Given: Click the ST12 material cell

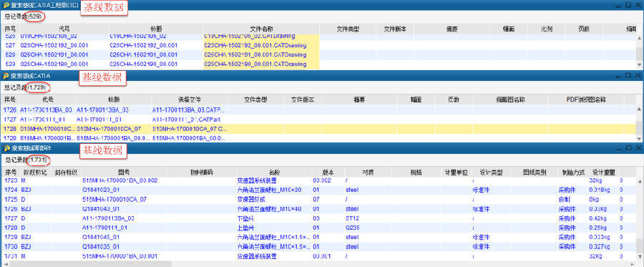Looking at the screenshot, I should [x=352, y=218].
